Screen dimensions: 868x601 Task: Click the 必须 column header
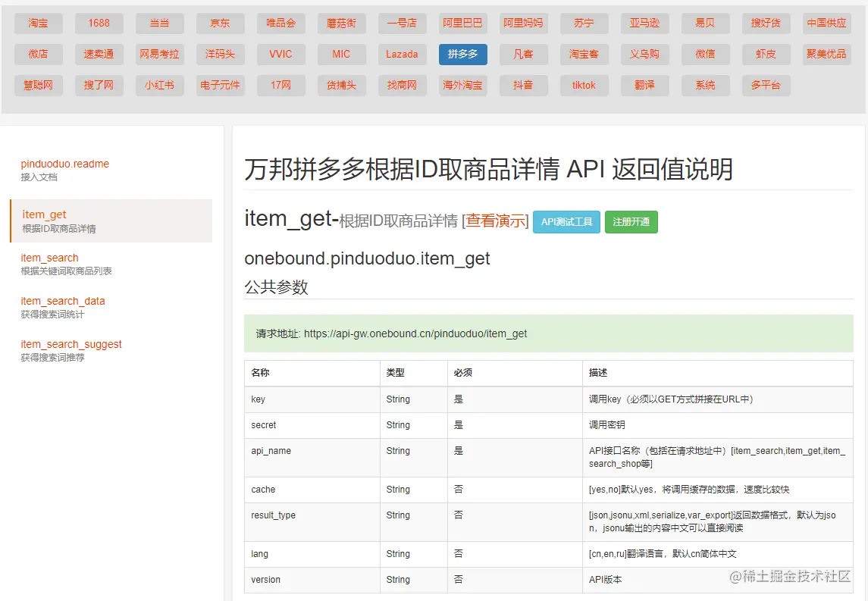(x=515, y=373)
